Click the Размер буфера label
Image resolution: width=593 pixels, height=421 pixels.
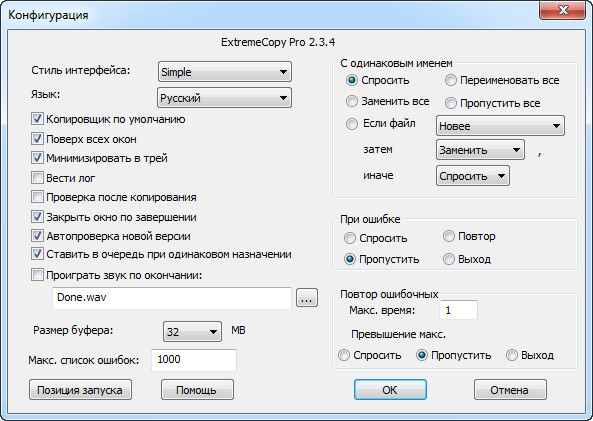click(73, 330)
